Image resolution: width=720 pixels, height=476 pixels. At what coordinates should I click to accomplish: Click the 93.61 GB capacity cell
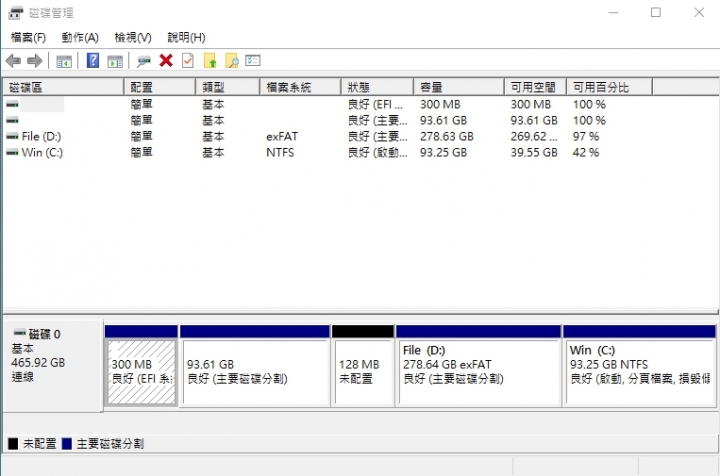click(x=443, y=120)
